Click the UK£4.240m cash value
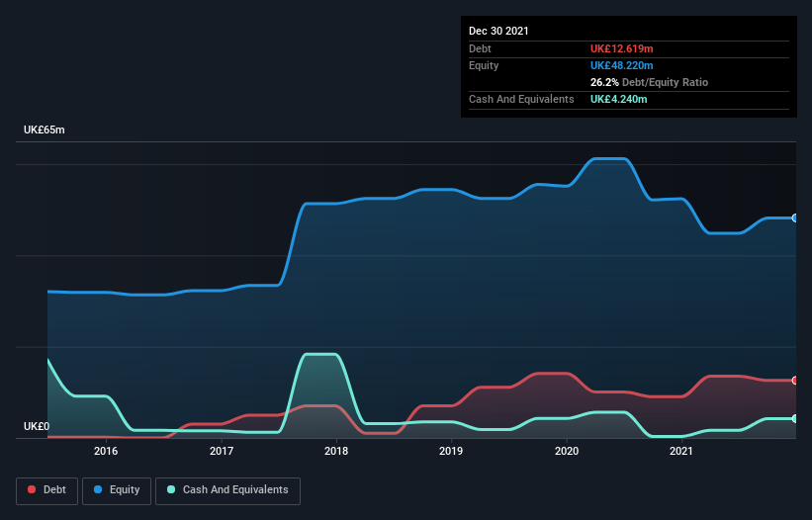Screen dimensions: 812x520 coord(619,99)
